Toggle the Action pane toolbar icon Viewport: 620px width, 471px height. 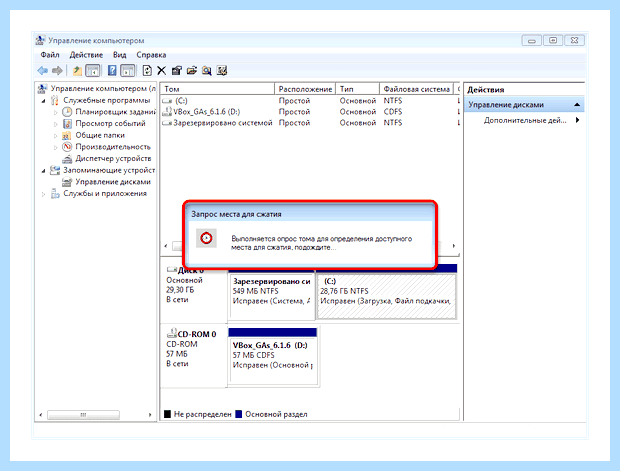[128, 71]
